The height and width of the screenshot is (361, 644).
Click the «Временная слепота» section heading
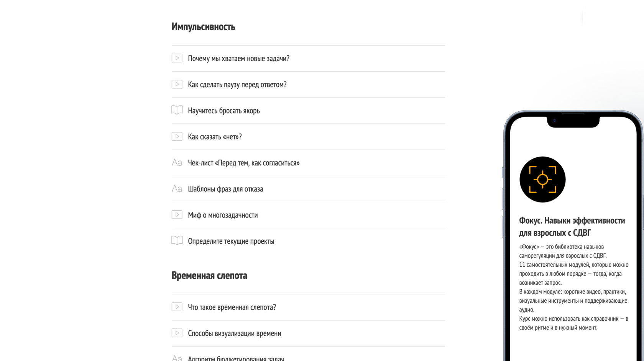[x=209, y=275]
